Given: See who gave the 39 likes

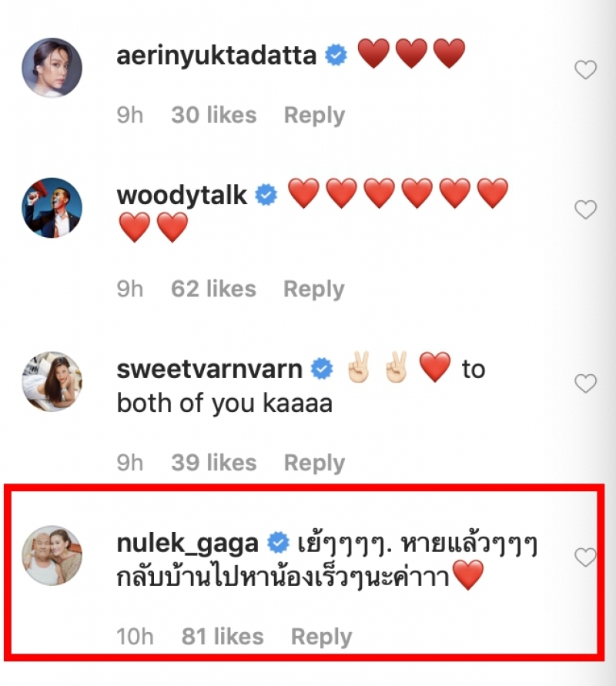Looking at the screenshot, I should click(213, 463).
